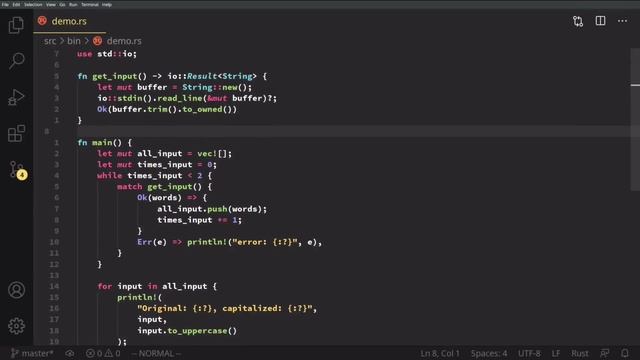This screenshot has height=360, width=640.
Task: Open the Terminal menu
Action: pos(90,4)
